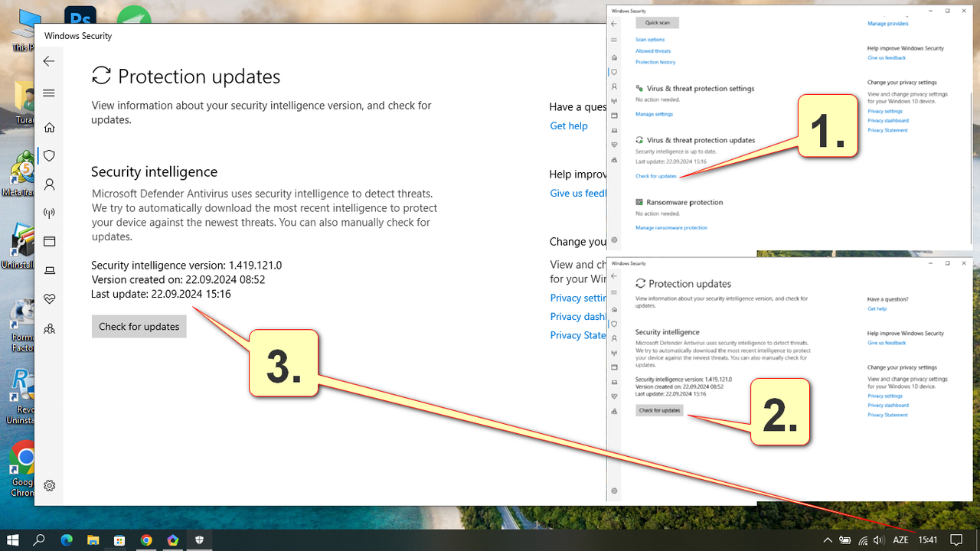Open the volume speaker tray icon

click(878, 540)
